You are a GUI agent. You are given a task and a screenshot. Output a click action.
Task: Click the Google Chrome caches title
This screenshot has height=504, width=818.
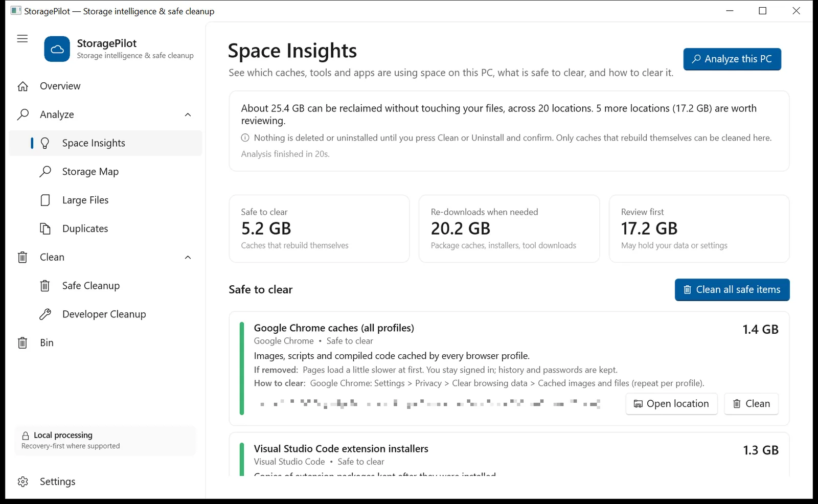click(x=334, y=328)
